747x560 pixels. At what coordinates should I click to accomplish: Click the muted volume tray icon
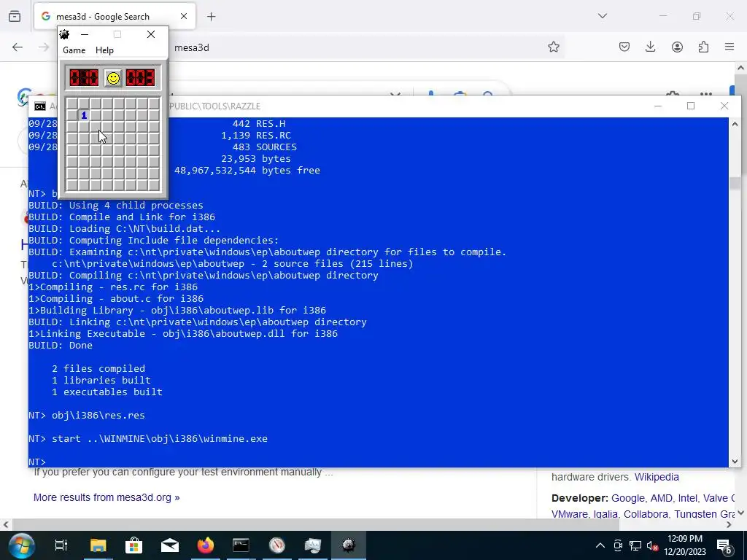[653, 545]
